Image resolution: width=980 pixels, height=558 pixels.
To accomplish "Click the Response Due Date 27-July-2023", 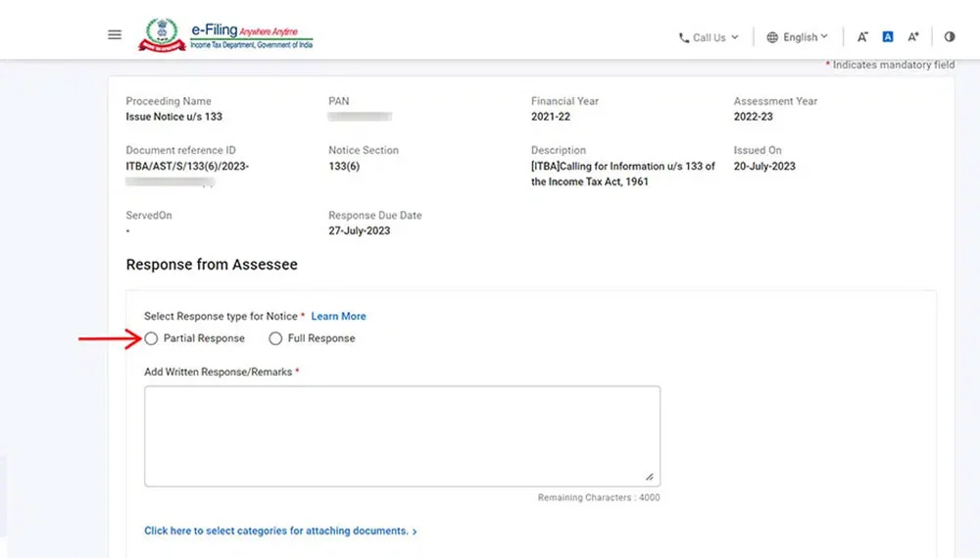I will tap(360, 230).
